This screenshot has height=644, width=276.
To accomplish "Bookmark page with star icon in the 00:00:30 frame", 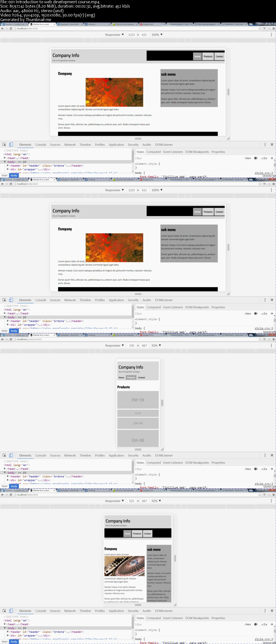I will tap(260, 28).
